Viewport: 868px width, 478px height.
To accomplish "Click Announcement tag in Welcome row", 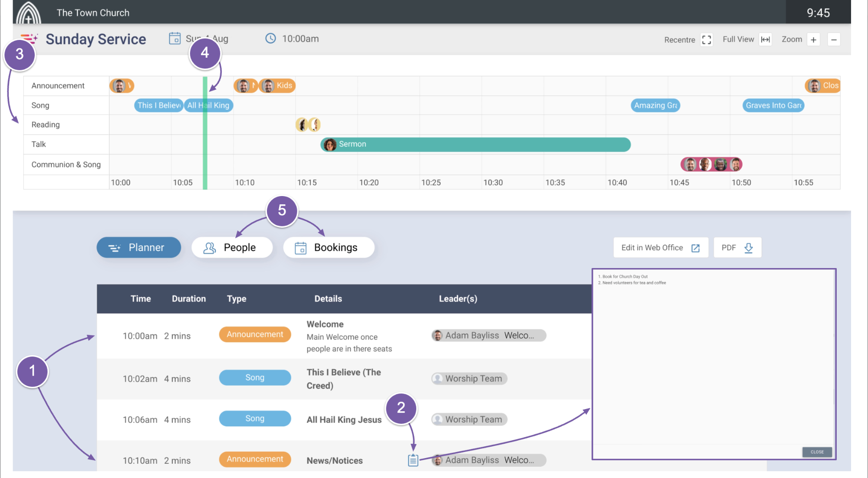I will coord(255,334).
